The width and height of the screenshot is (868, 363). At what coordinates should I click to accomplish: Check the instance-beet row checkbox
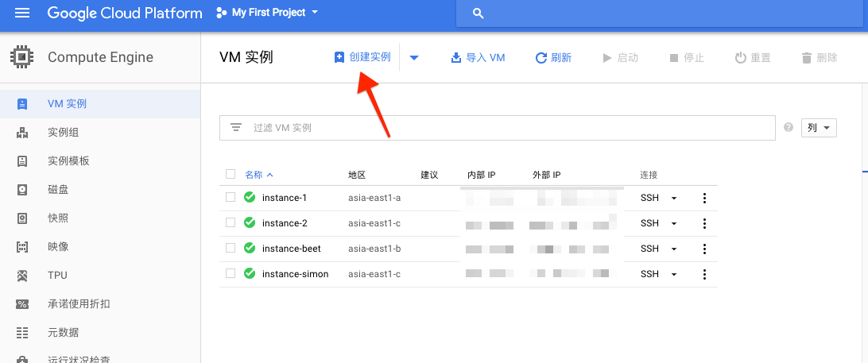click(231, 249)
